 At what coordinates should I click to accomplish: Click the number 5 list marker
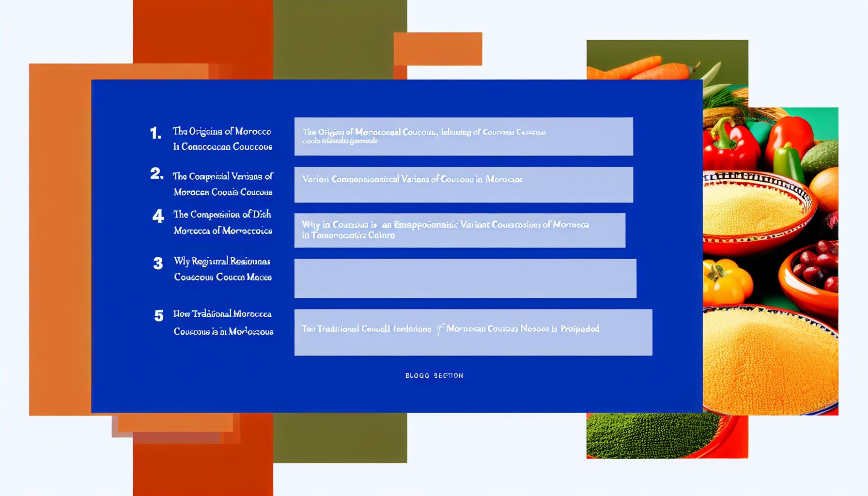coord(158,316)
